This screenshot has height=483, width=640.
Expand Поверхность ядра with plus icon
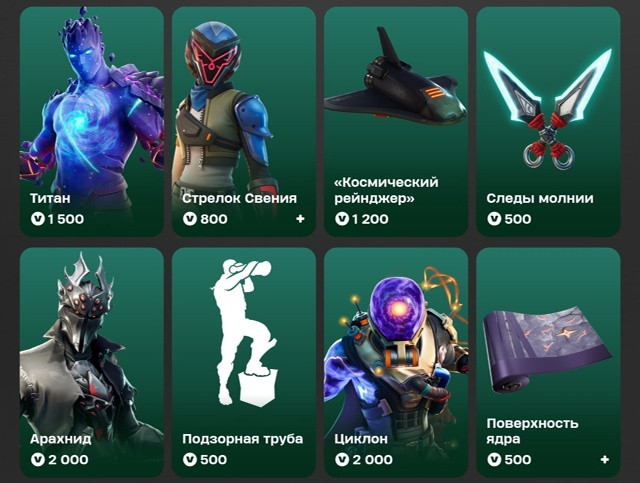(x=605, y=460)
